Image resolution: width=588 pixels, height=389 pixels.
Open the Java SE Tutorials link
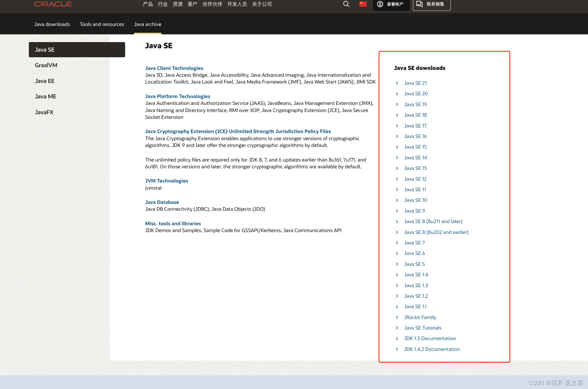click(423, 328)
